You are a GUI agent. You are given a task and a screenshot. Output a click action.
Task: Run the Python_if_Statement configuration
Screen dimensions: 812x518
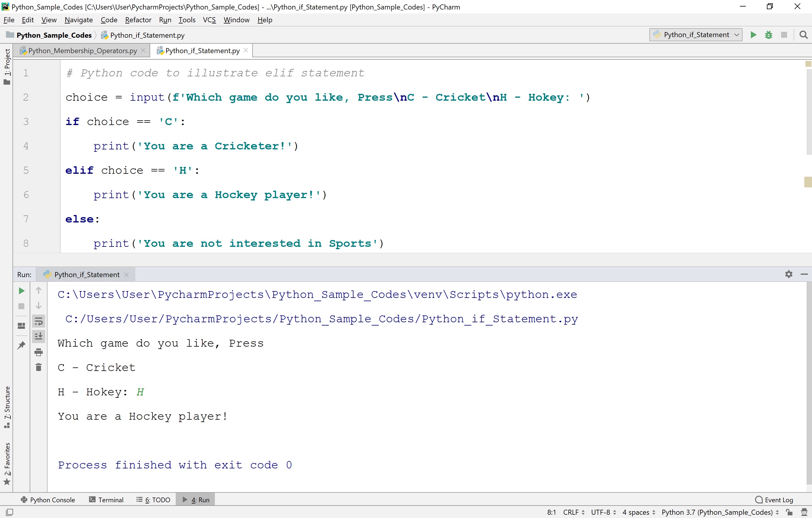click(753, 35)
